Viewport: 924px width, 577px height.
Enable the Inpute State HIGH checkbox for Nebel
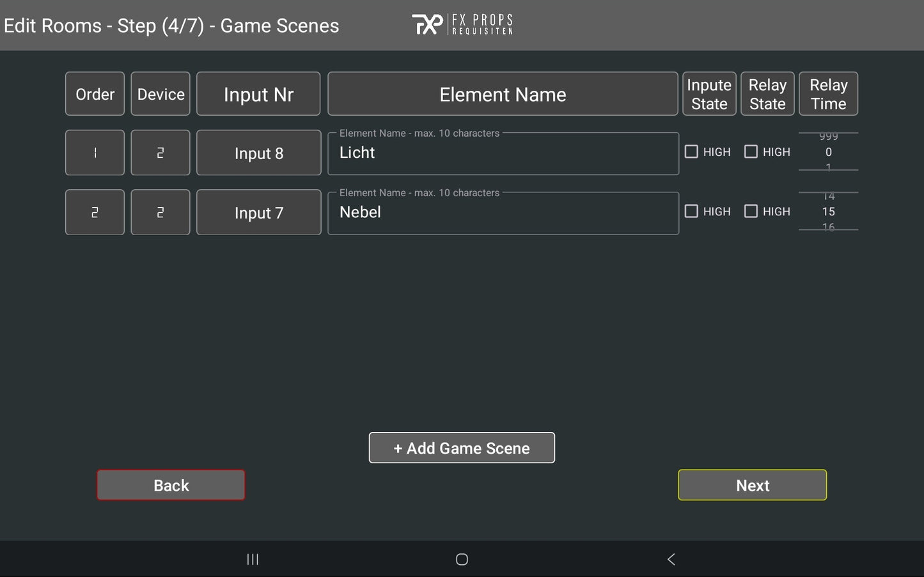point(691,211)
